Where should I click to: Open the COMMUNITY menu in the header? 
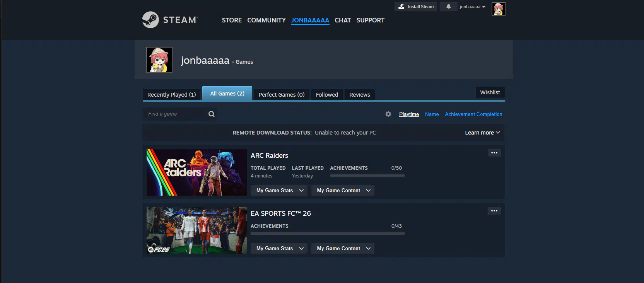(266, 20)
